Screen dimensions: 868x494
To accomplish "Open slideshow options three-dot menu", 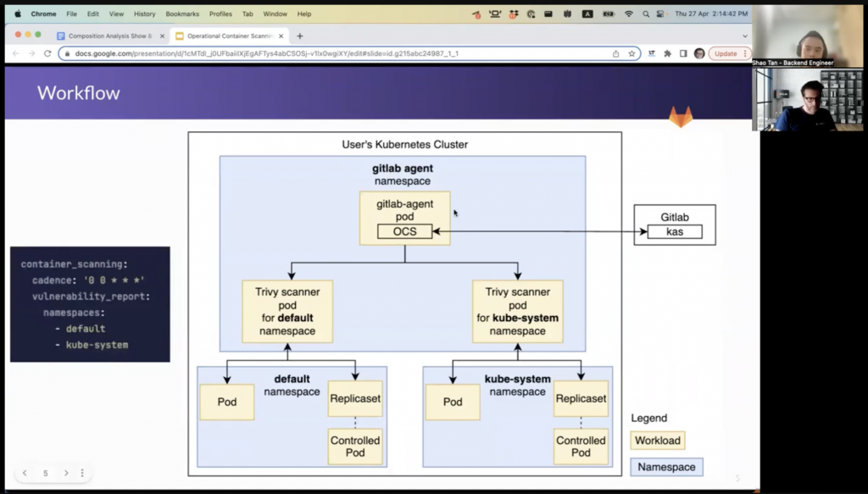I will 82,473.
